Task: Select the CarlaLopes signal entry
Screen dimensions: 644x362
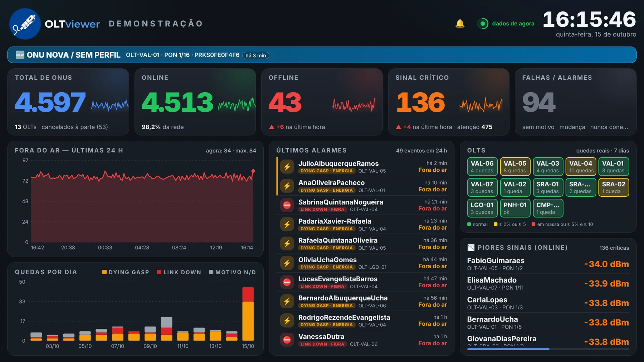Action: [x=548, y=303]
